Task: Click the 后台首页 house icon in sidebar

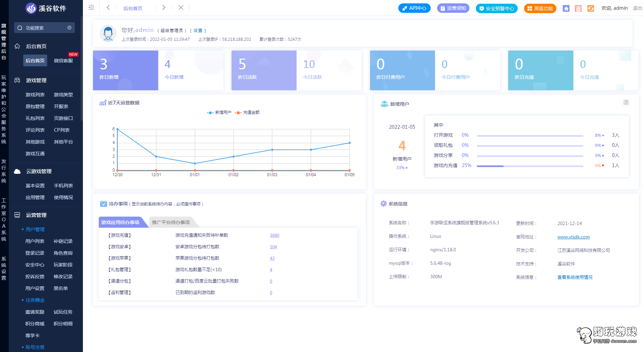Action: point(17,46)
